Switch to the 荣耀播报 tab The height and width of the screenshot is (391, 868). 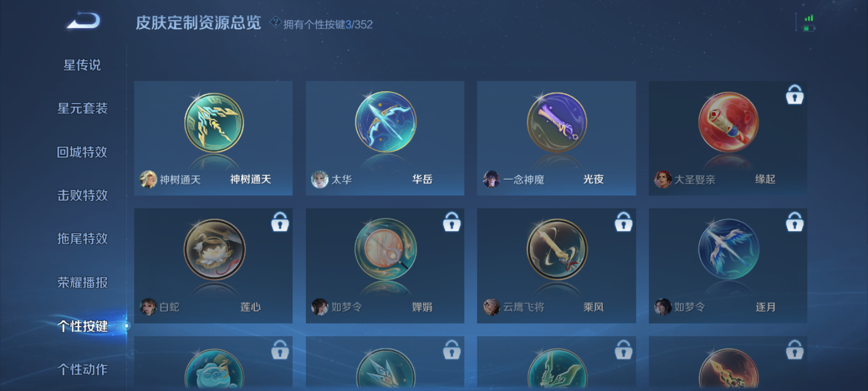(x=82, y=282)
